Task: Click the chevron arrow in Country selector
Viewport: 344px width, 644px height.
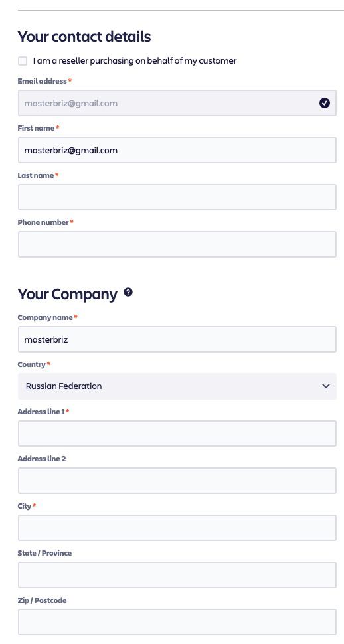Action: tap(326, 386)
